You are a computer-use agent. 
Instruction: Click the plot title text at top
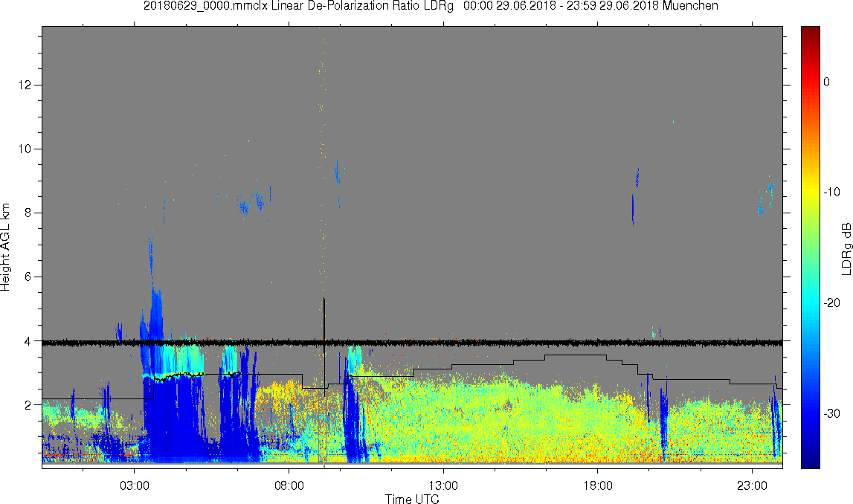pos(431,6)
